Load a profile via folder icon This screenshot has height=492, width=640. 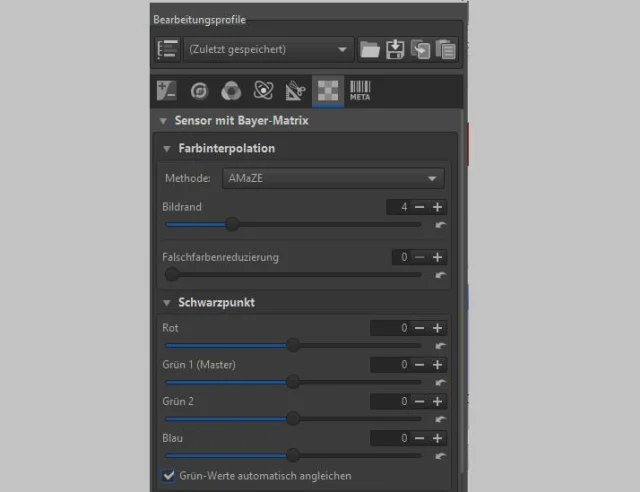[370, 50]
